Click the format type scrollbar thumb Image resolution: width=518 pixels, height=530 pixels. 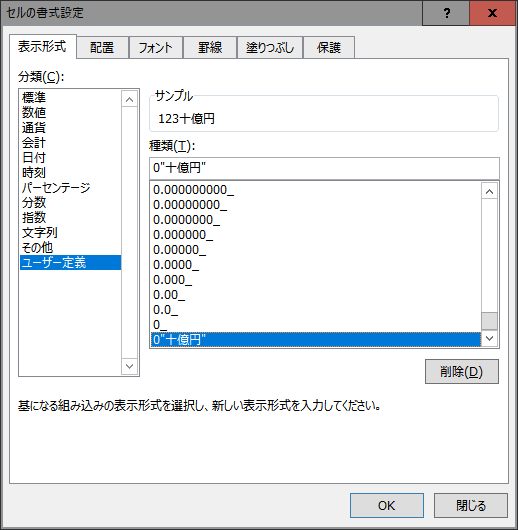click(489, 321)
